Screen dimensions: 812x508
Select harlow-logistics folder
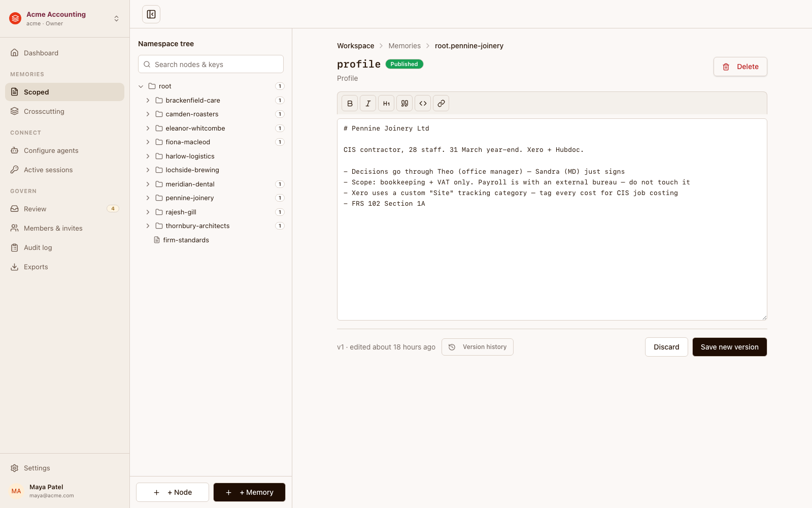click(x=185, y=156)
